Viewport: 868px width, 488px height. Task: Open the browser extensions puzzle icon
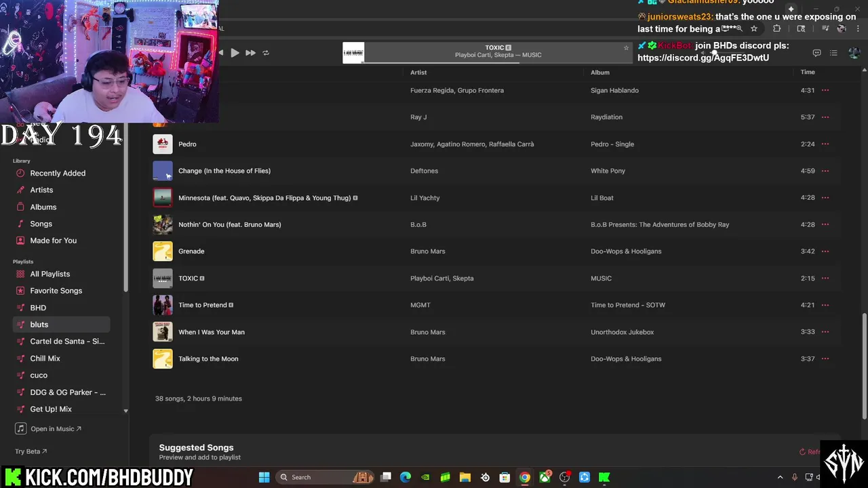tap(776, 28)
